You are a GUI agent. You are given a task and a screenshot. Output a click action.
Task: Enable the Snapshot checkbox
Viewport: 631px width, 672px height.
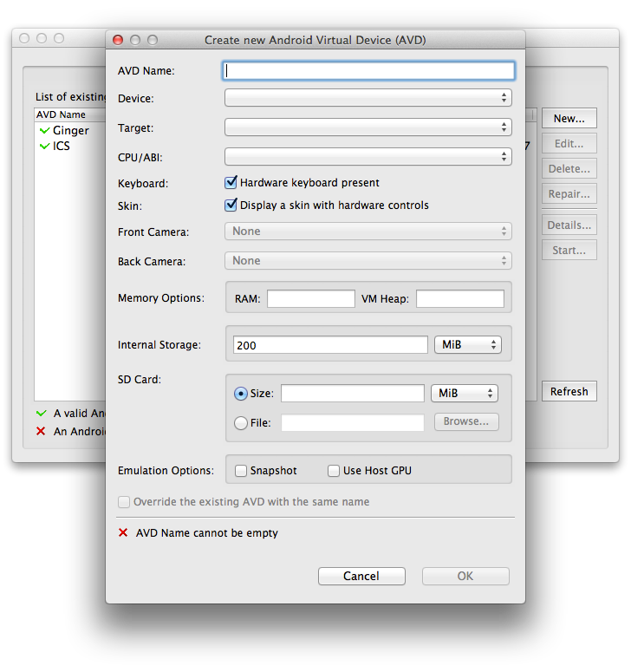coord(241,471)
